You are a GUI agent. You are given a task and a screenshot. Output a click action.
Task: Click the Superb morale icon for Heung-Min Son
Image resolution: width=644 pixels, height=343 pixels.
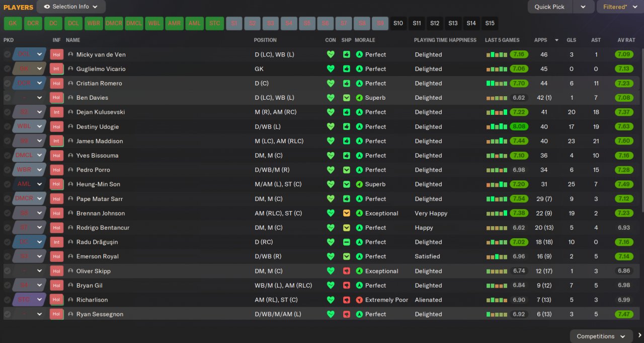[359, 184]
